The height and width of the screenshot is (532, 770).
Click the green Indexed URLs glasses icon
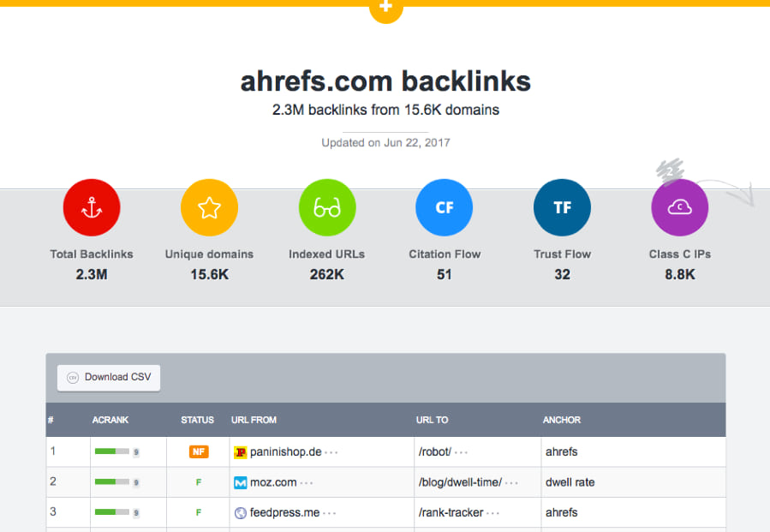click(x=327, y=208)
